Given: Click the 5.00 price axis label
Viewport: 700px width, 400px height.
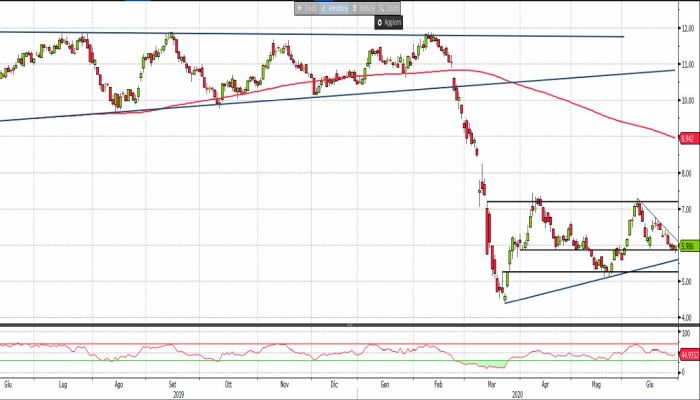Looking at the screenshot, I should click(688, 282).
